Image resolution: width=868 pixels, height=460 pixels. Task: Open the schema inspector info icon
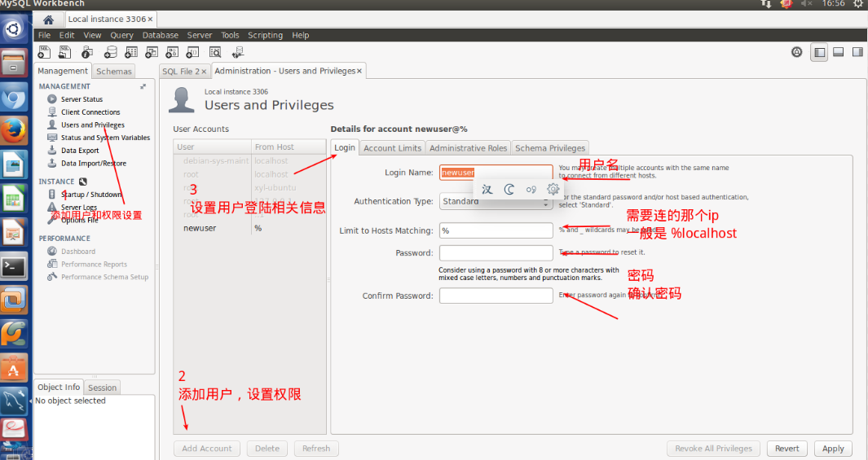[87, 53]
